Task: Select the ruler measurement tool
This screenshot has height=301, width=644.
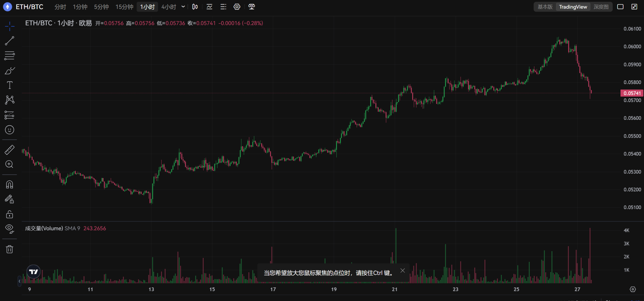Action: tap(9, 150)
